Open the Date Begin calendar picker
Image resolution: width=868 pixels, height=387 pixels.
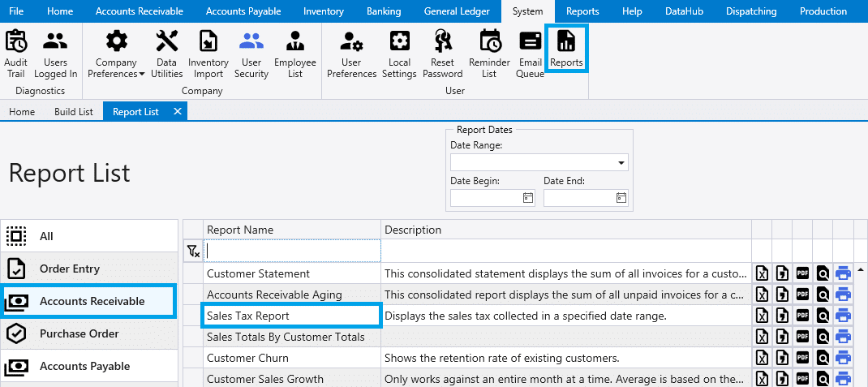pyautogui.click(x=528, y=198)
